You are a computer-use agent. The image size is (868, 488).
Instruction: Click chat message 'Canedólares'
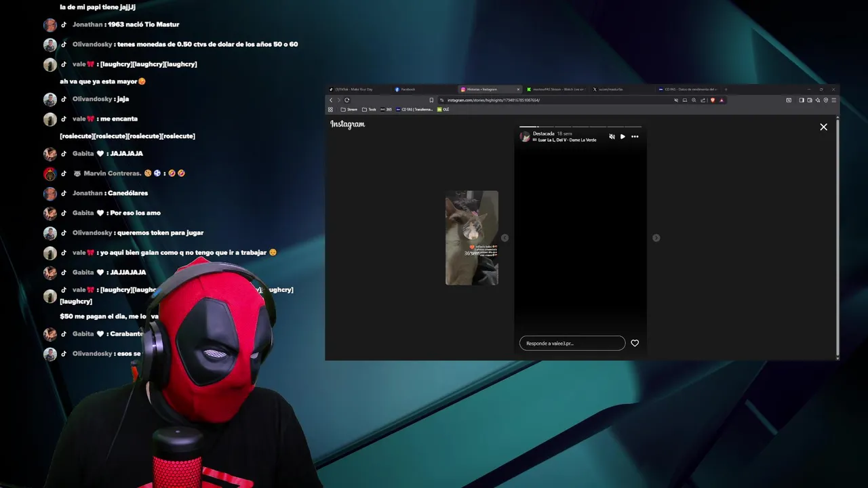pos(127,193)
